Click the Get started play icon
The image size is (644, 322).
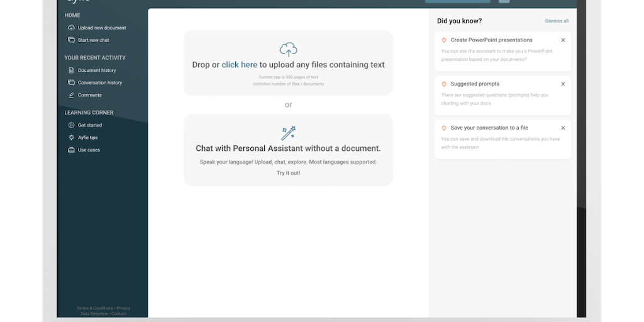[72, 125]
